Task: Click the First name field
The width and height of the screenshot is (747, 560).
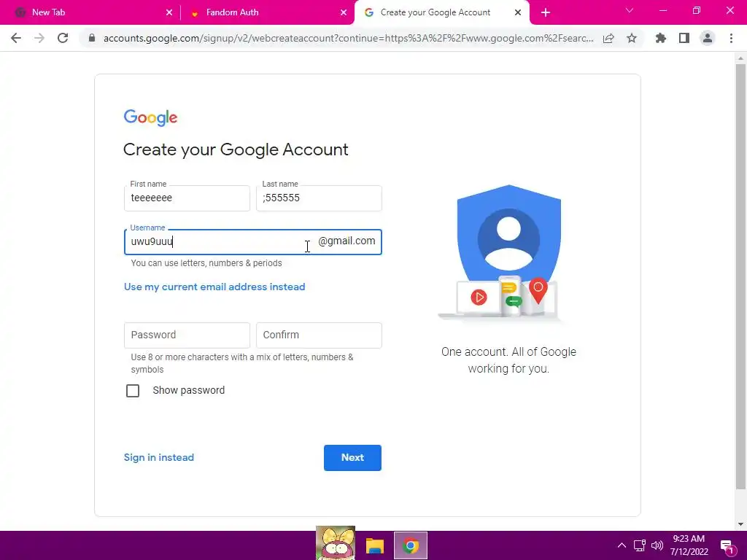Action: [x=187, y=198]
